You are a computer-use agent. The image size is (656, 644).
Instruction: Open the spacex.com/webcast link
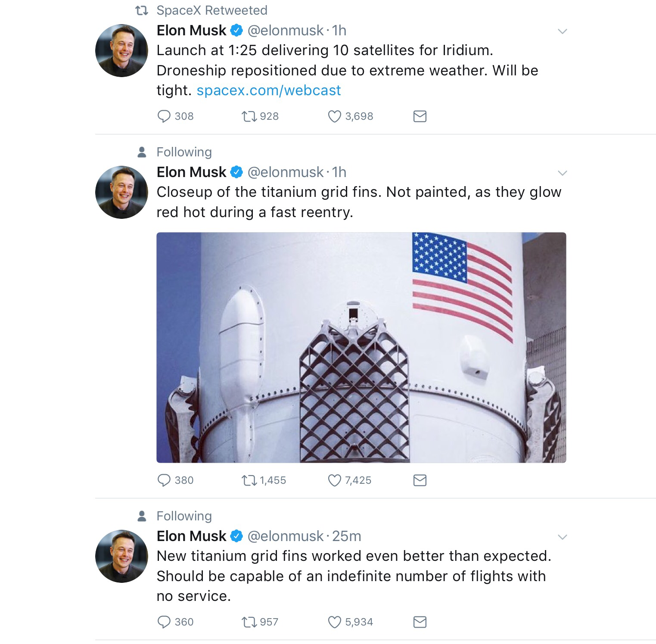point(268,90)
